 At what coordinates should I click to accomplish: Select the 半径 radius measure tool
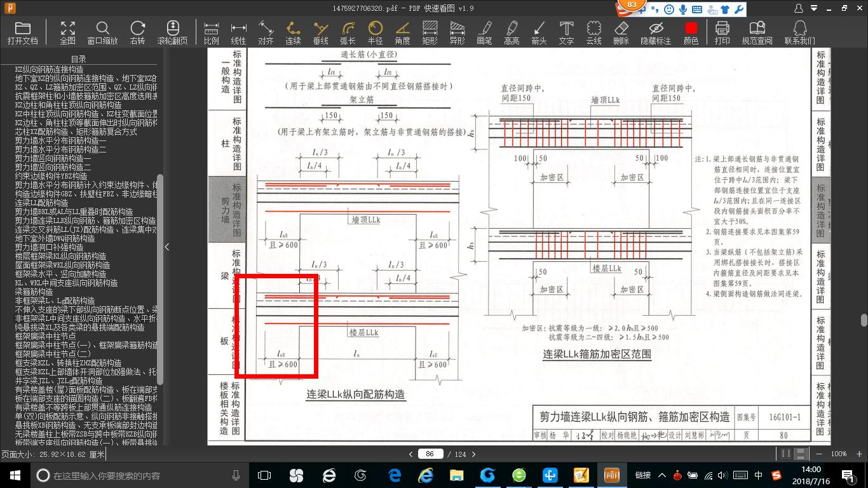[376, 32]
